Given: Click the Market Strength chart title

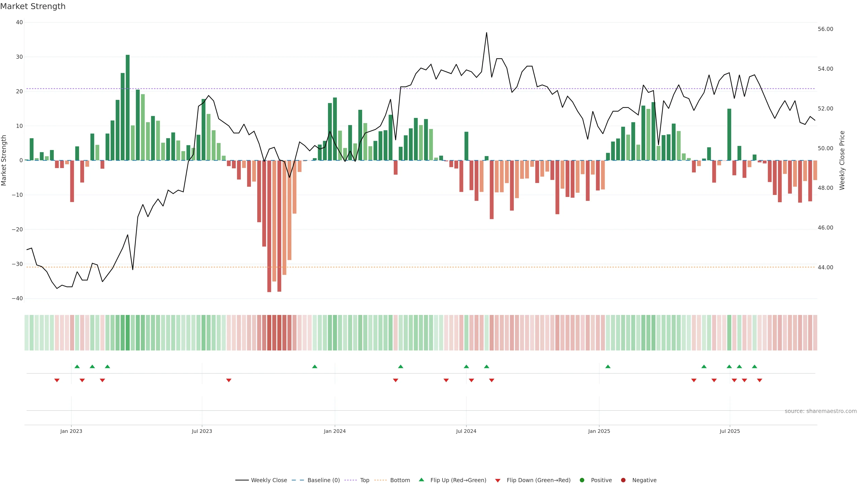Looking at the screenshot, I should click(33, 6).
